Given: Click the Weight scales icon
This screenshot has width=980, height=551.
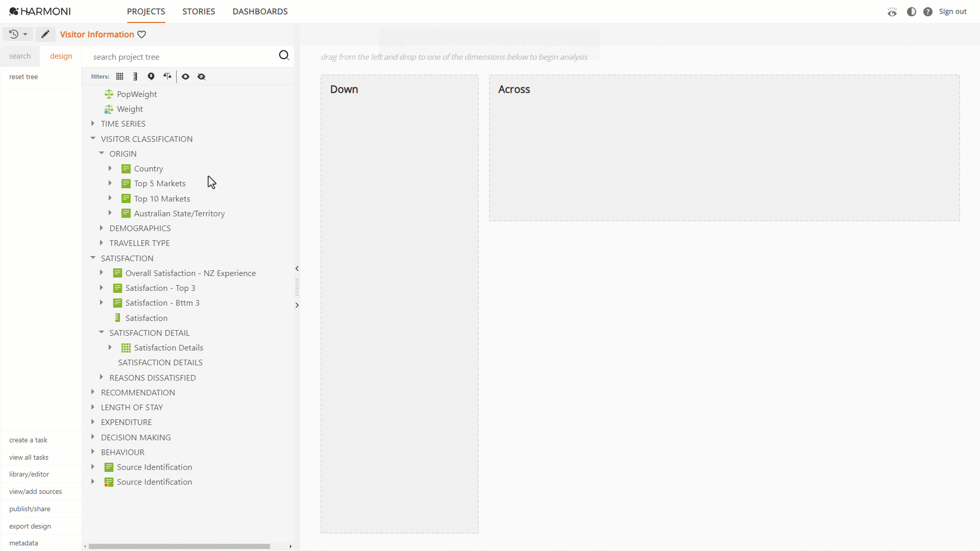Looking at the screenshot, I should click(x=109, y=109).
